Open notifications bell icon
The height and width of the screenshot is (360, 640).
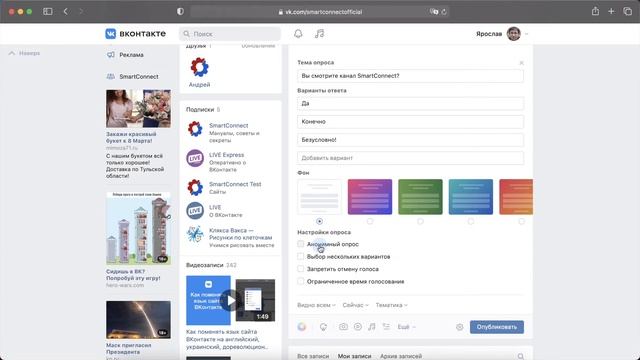click(x=298, y=33)
